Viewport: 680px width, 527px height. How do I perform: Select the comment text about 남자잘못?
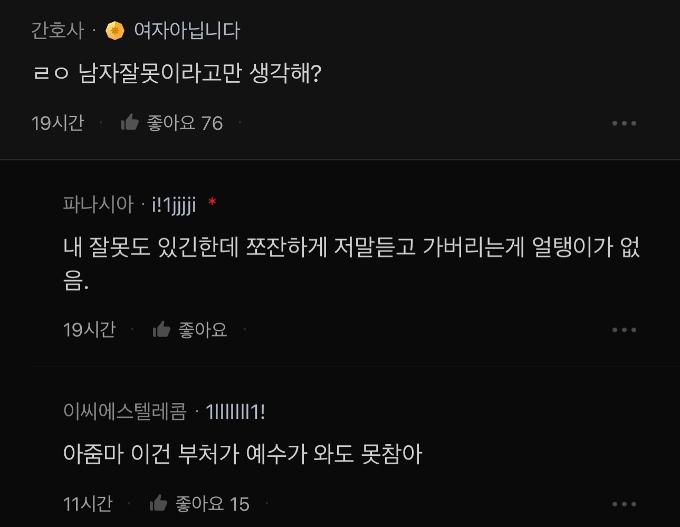click(x=176, y=74)
